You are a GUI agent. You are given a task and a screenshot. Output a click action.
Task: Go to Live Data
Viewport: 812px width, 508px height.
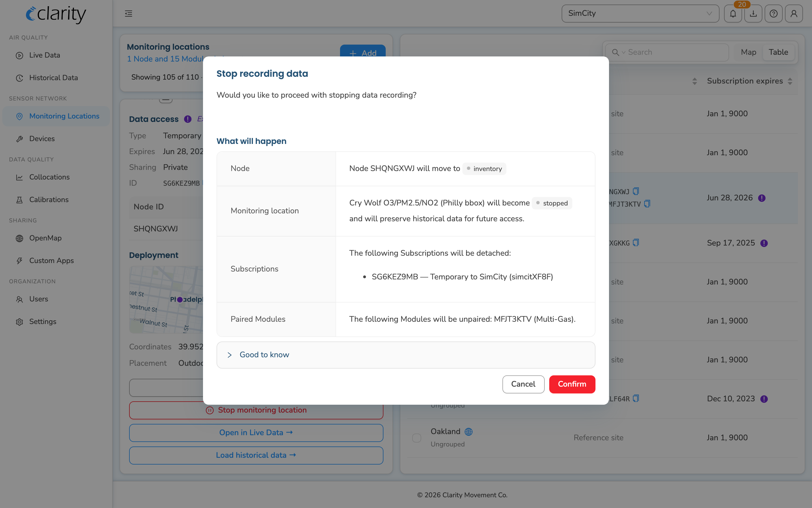pyautogui.click(x=56, y=55)
